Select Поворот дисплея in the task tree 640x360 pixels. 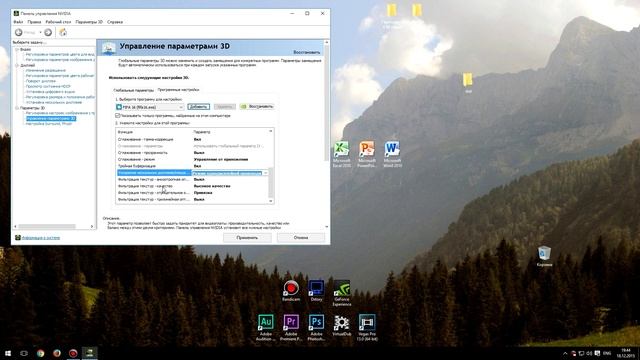point(40,81)
